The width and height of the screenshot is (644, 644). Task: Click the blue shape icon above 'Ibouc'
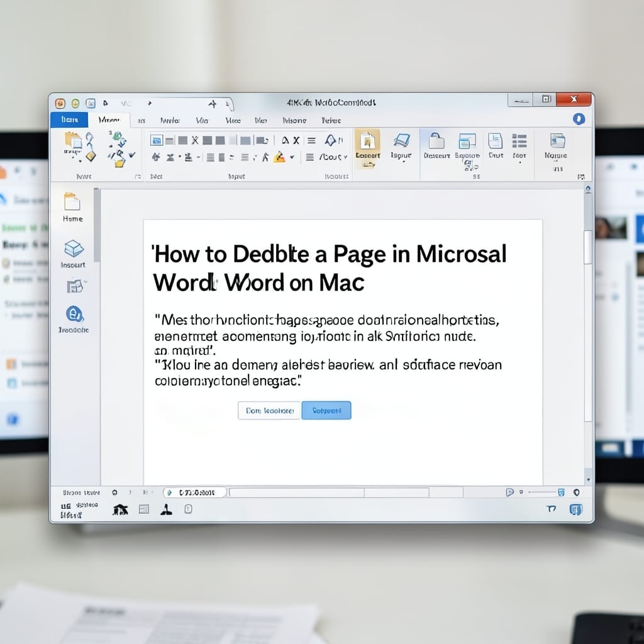[331, 140]
